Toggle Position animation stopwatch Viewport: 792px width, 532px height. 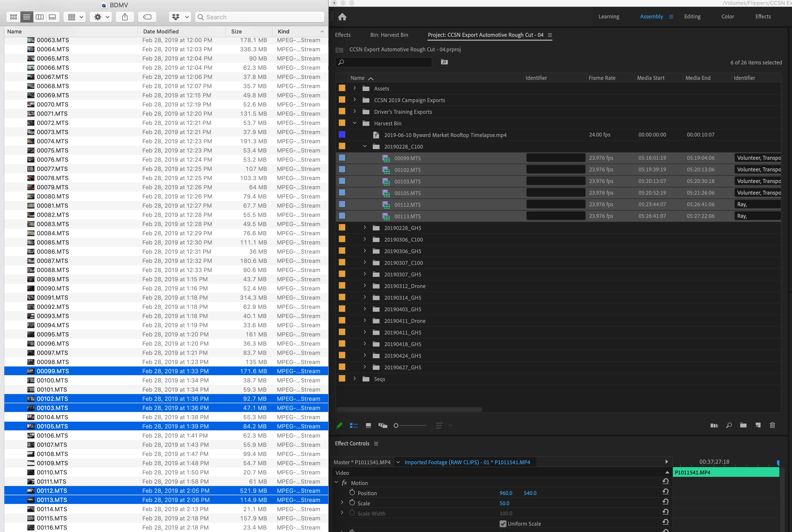point(352,493)
